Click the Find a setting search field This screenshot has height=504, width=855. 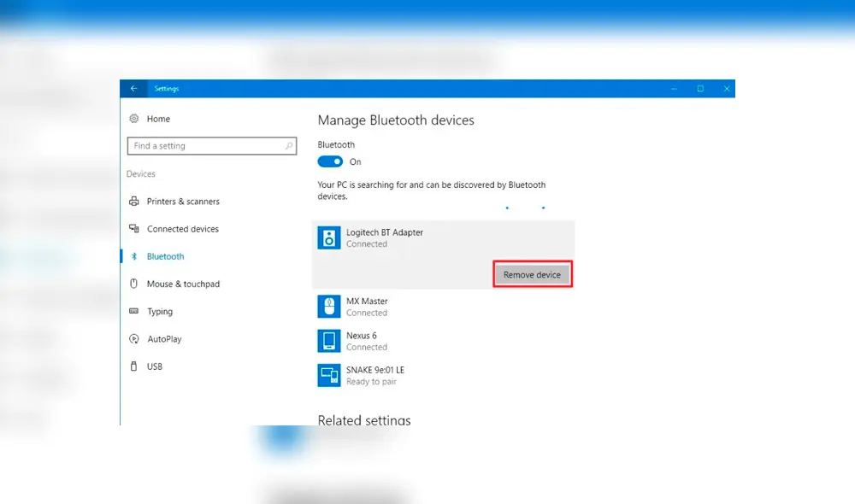[x=205, y=146]
